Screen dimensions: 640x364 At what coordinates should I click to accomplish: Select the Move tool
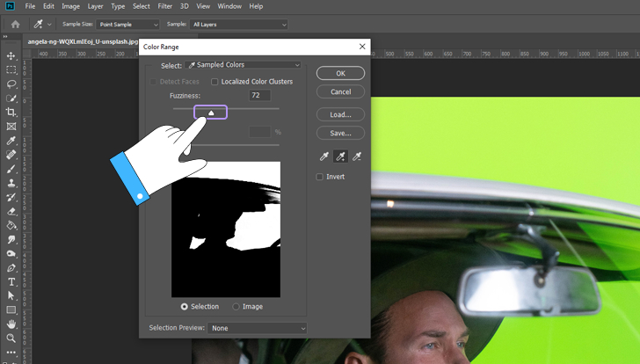[x=11, y=56]
